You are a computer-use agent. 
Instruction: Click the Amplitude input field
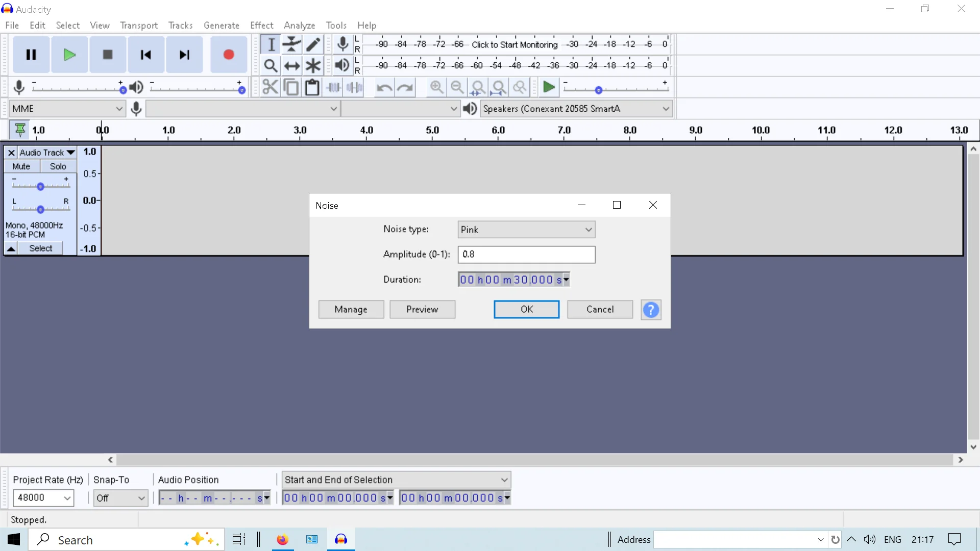tap(526, 254)
